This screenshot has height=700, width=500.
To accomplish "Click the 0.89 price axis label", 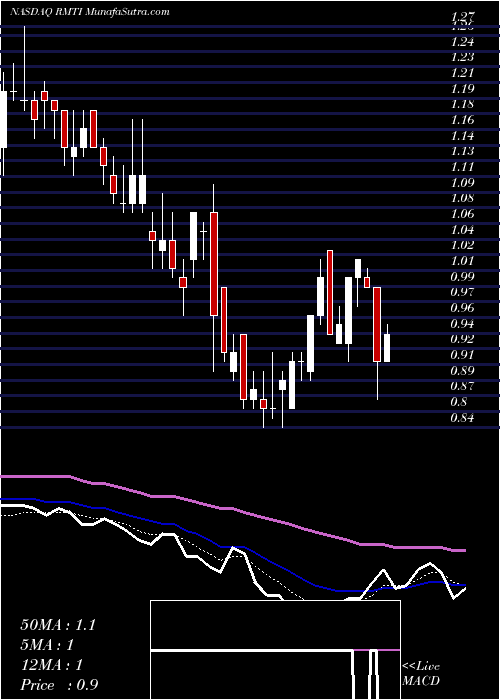I will click(x=463, y=370).
